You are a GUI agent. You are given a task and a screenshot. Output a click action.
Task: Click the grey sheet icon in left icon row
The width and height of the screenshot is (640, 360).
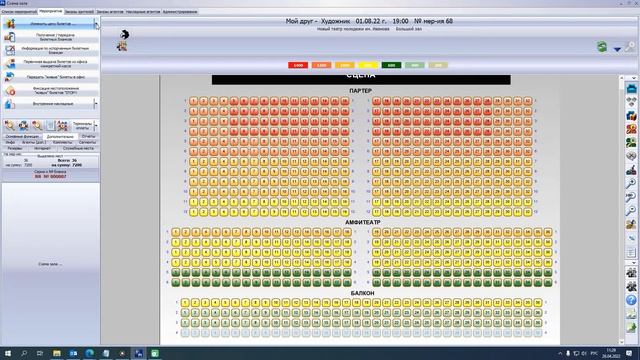pyautogui.click(x=50, y=125)
